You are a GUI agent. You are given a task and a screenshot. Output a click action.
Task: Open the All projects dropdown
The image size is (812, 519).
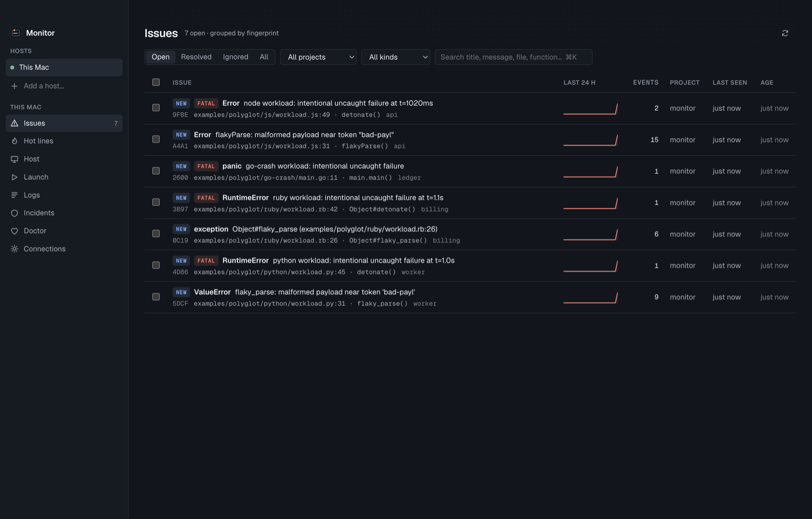[318, 57]
